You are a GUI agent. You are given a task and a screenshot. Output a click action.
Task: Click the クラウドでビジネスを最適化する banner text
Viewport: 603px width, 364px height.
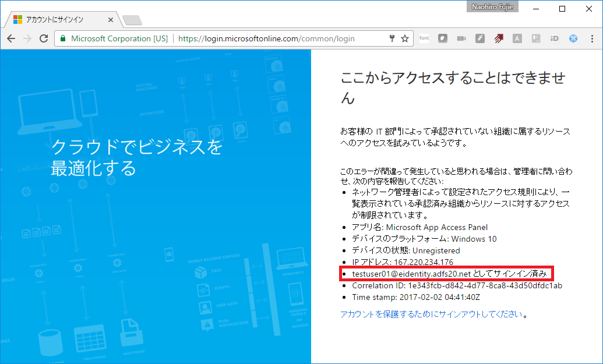coord(136,157)
